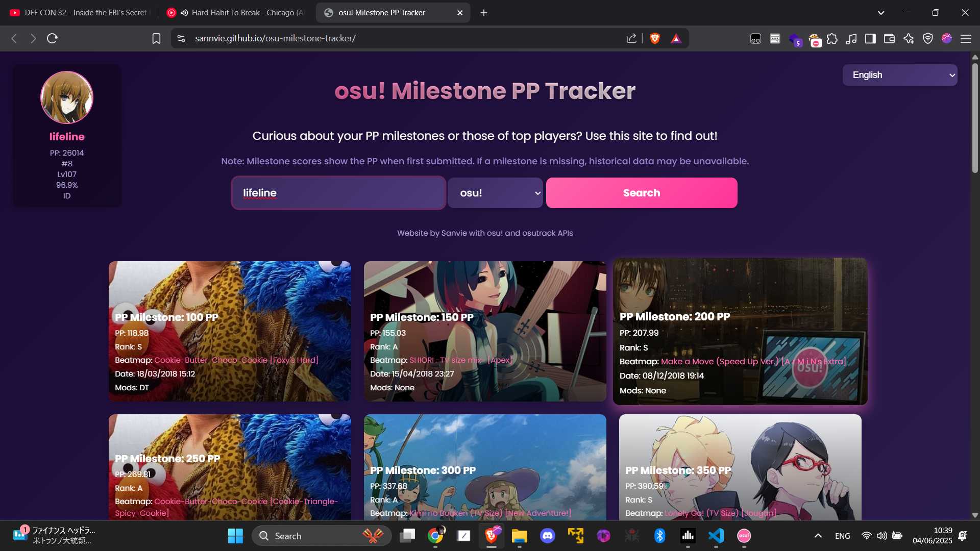
Task: Open Cookie-Triangle-Spicy-Cookie beatmap link
Action: coord(226,507)
